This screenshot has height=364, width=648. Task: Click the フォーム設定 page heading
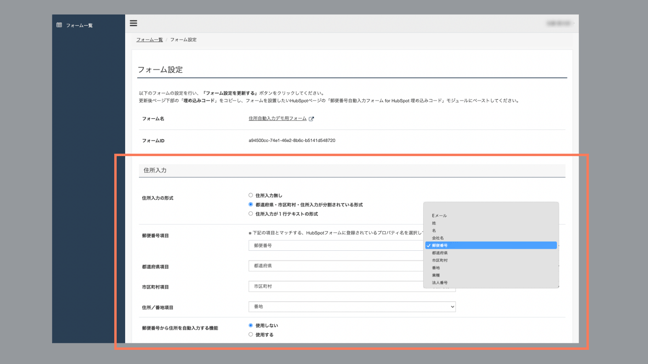(x=160, y=69)
